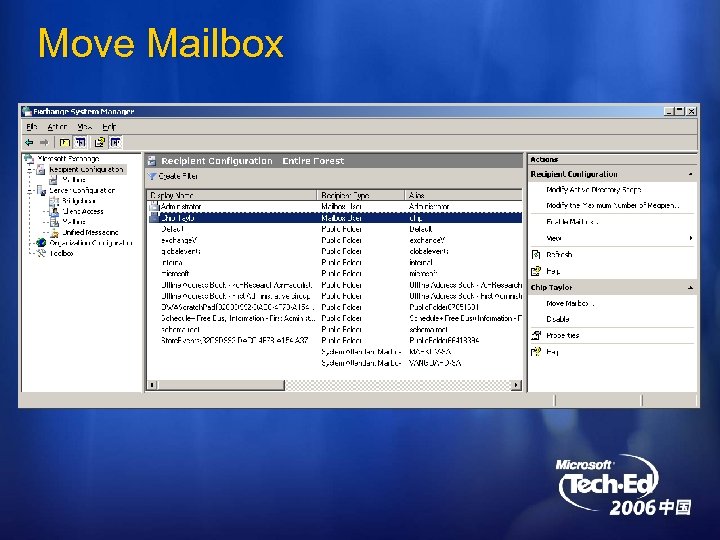Viewport: 720px width, 540px height.
Task: Click the Mailbox node icon under Recipient Configuration
Action: [54, 180]
